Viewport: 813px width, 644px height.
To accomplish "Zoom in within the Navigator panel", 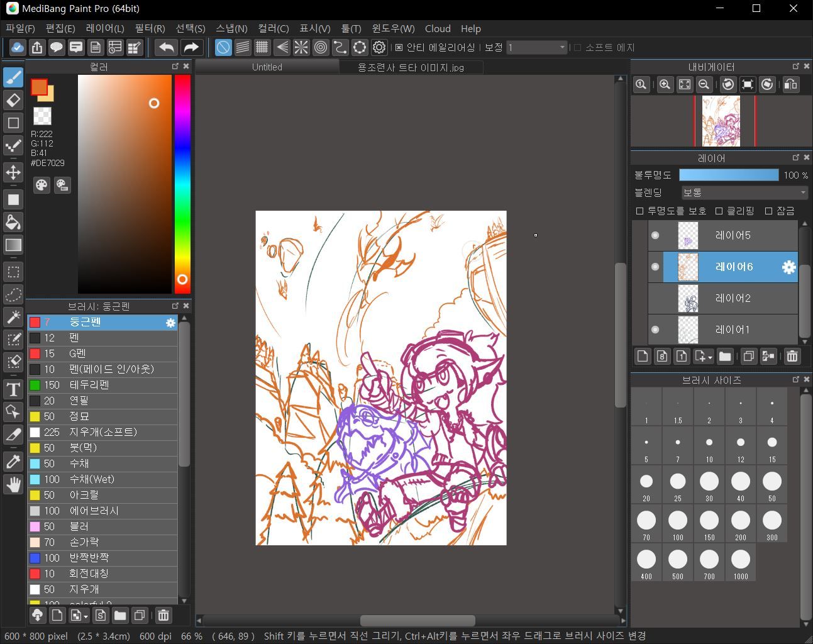I will (x=665, y=84).
